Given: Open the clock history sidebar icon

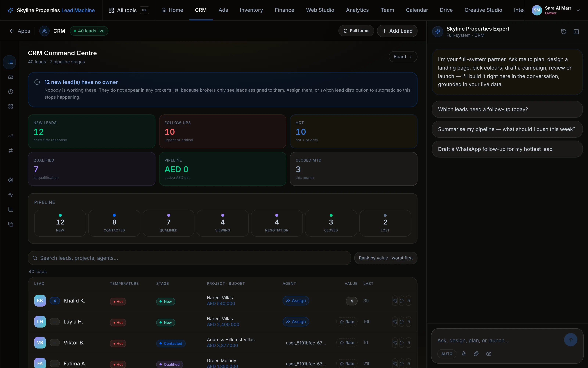Looking at the screenshot, I should 10,92.
